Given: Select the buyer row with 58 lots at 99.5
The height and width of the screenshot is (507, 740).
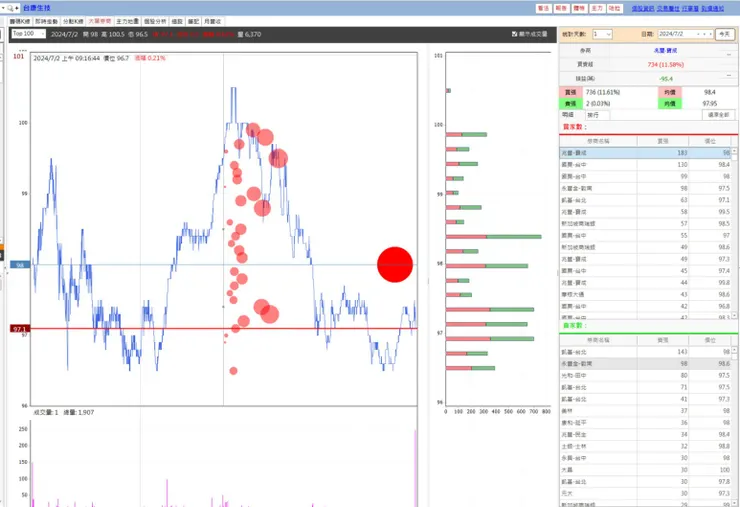Looking at the screenshot, I should point(645,212).
